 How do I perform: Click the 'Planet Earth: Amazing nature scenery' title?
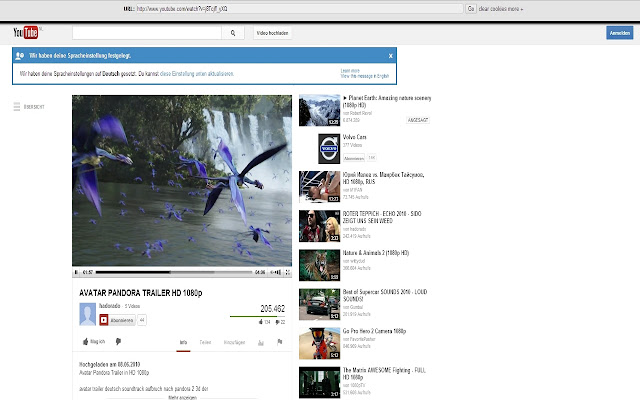coord(387,101)
